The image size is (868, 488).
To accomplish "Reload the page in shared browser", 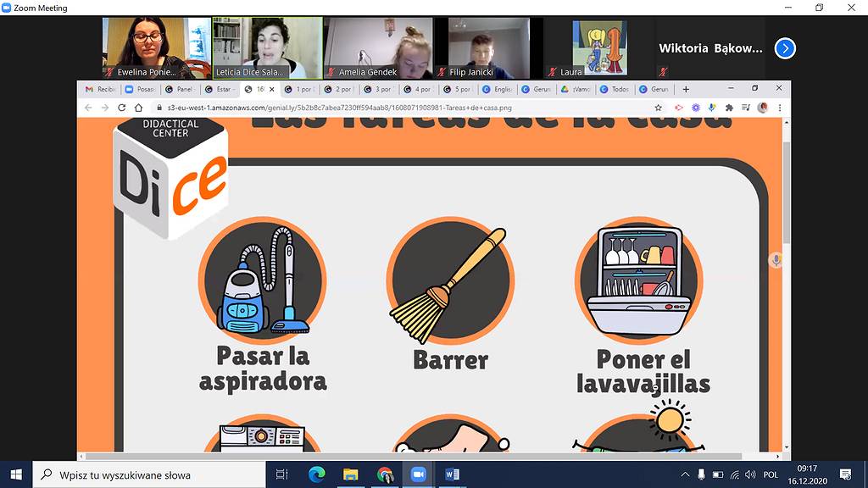I will click(122, 108).
